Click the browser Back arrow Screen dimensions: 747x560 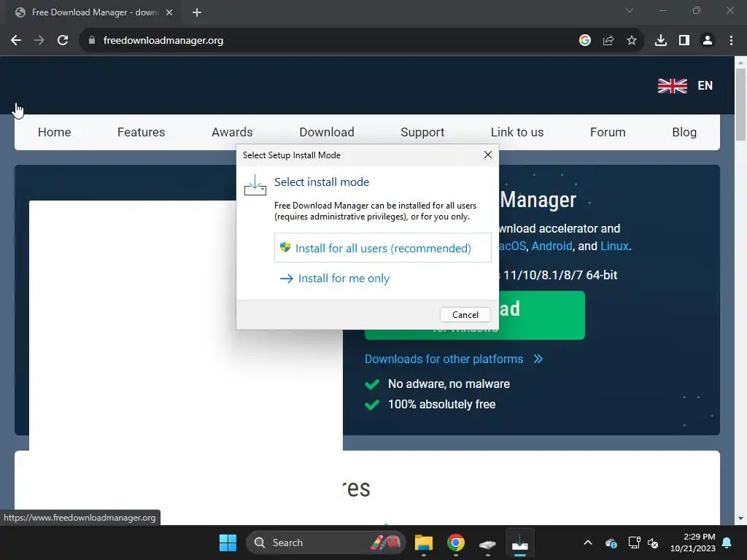(16, 41)
